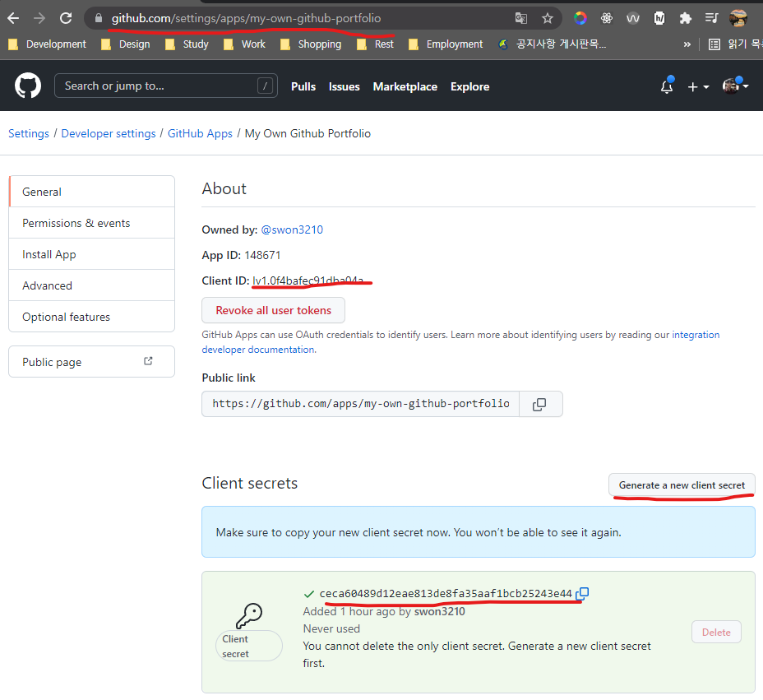Screen dimensions: 763x700
Task: Open the 공지사항 게시판목 bookmark
Action: click(x=553, y=44)
